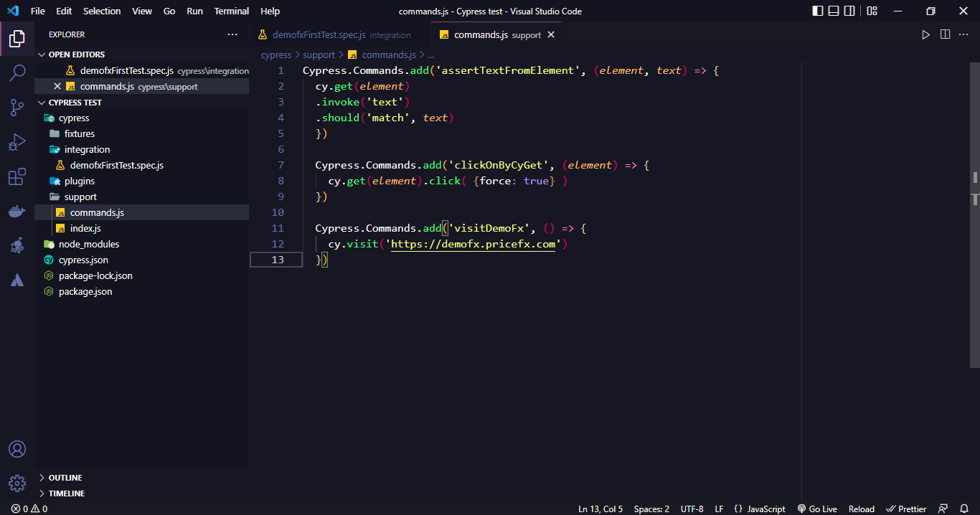Open the Terminal menu
This screenshot has width=980, height=515.
coord(231,11)
